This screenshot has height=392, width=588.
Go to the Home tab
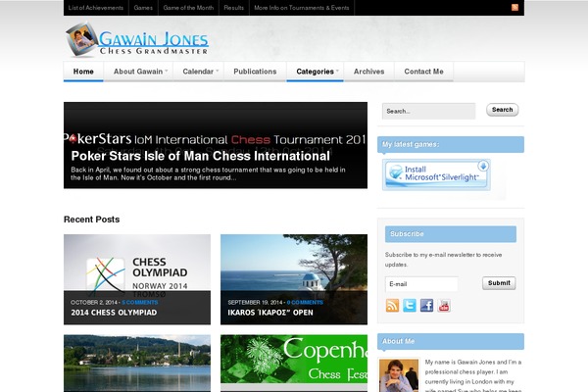pyautogui.click(x=83, y=72)
